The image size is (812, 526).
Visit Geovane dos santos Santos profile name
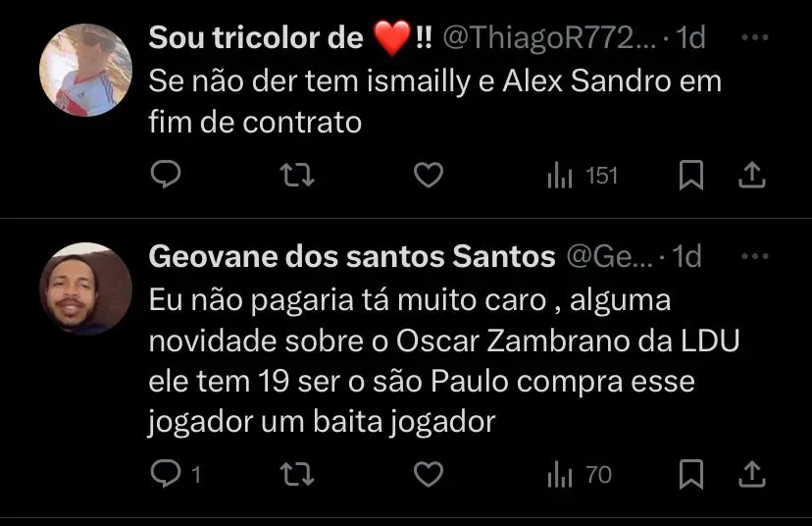coord(352,256)
